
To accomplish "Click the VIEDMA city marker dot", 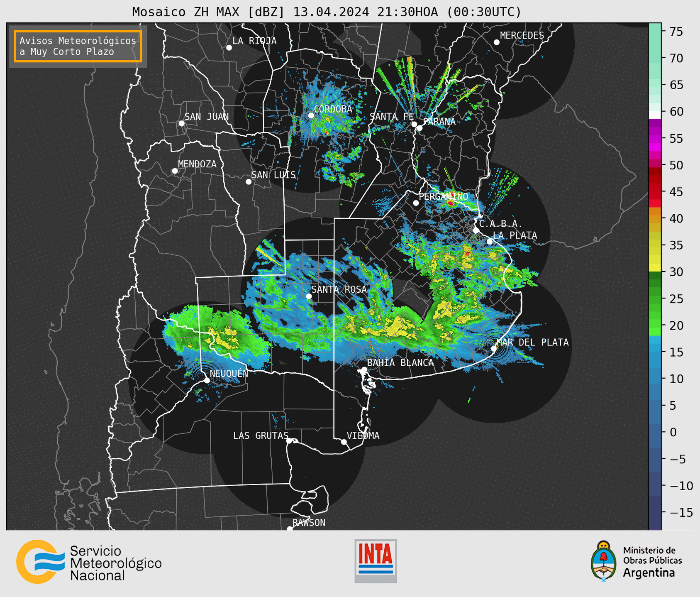I will pos(344,442).
